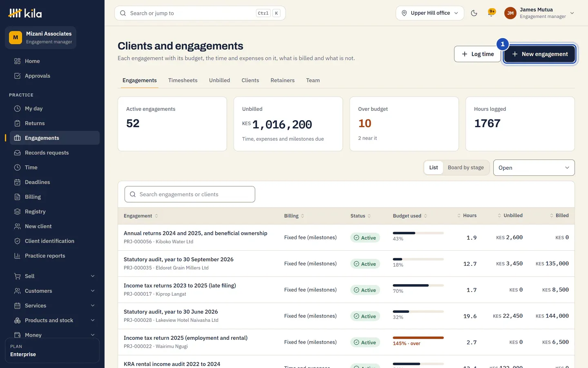Switch to Board by stage view
The height and width of the screenshot is (368, 588).
(465, 168)
